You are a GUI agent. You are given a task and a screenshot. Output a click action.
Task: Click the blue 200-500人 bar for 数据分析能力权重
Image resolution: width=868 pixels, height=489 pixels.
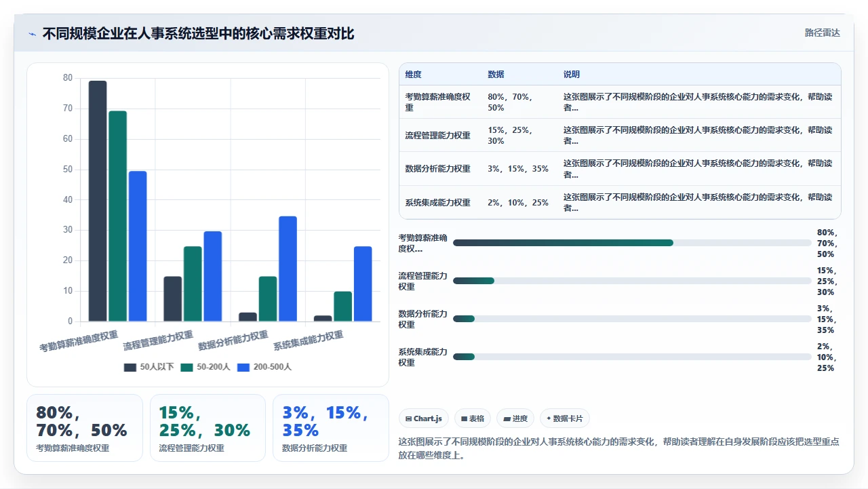(x=288, y=269)
